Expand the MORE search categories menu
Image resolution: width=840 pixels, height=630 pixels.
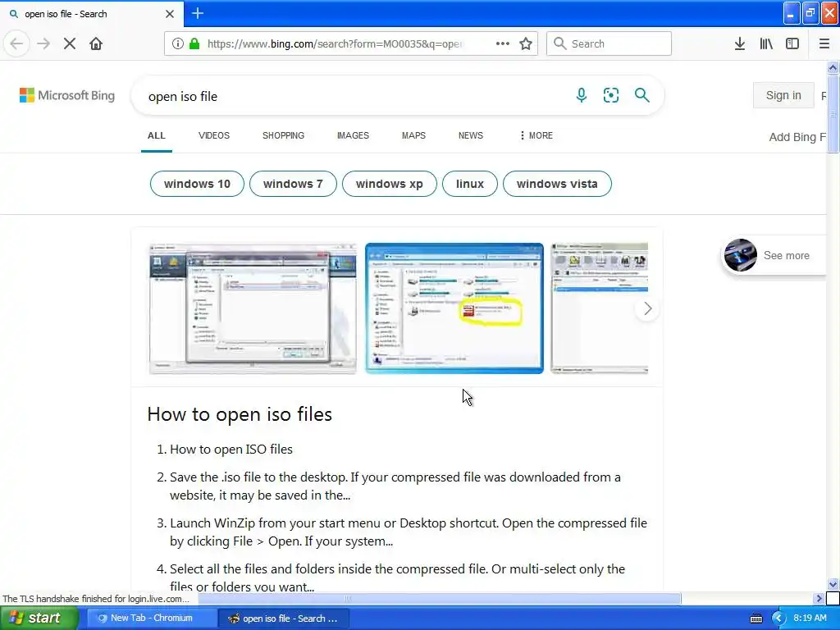pos(536,135)
